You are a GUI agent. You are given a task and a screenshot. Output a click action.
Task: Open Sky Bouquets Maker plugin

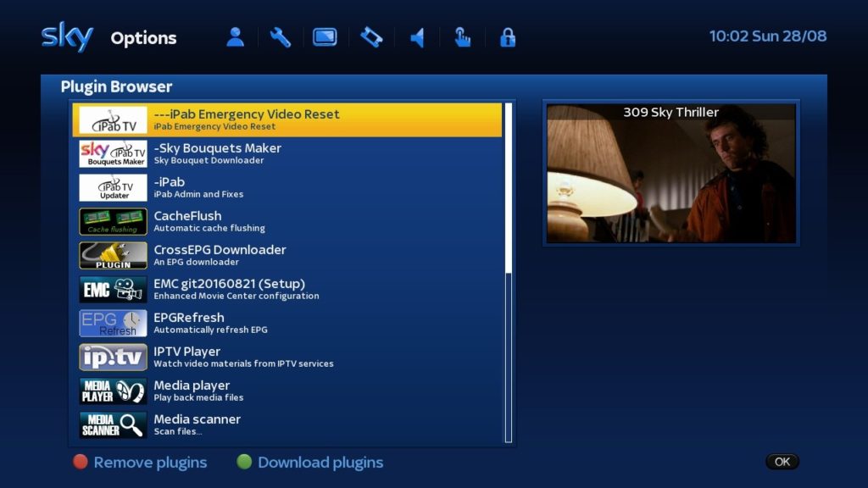click(x=287, y=154)
